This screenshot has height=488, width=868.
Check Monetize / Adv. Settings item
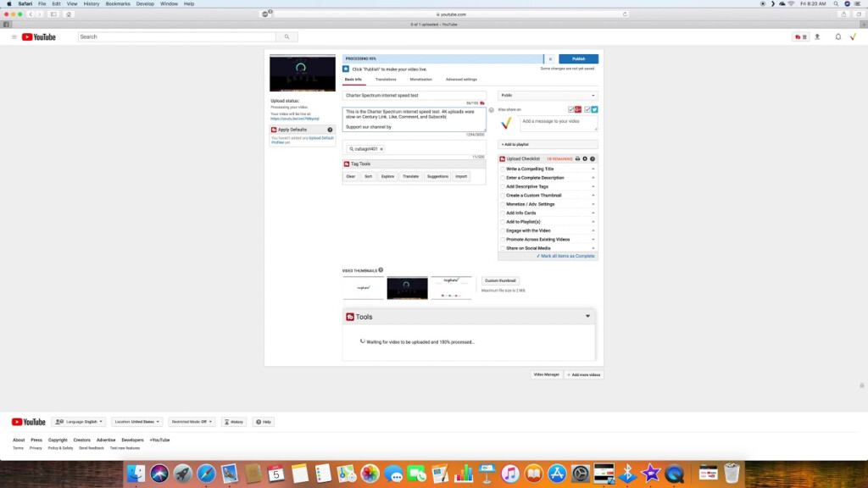coord(503,205)
